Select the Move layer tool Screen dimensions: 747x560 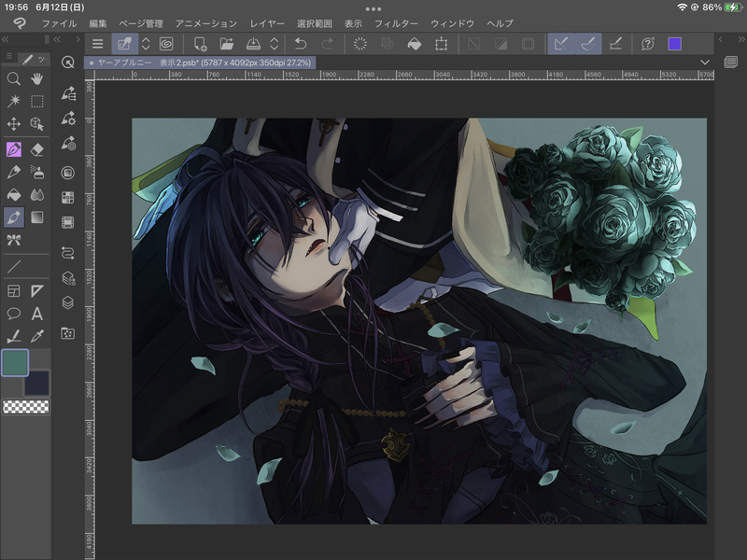click(x=13, y=124)
